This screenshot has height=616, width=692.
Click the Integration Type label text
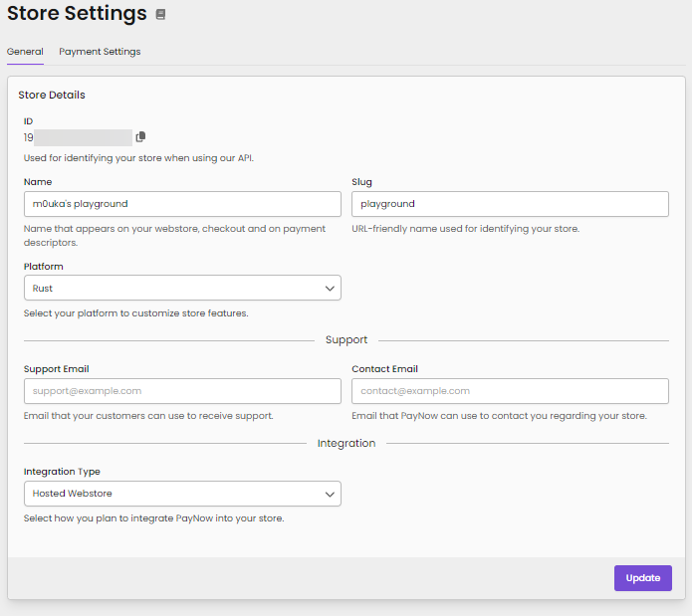pos(62,472)
